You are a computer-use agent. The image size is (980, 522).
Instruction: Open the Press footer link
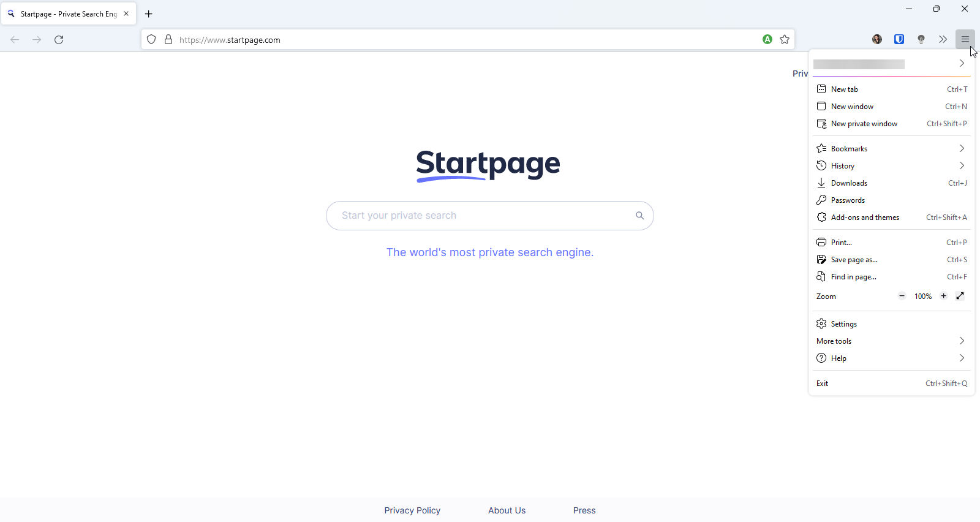pos(584,510)
